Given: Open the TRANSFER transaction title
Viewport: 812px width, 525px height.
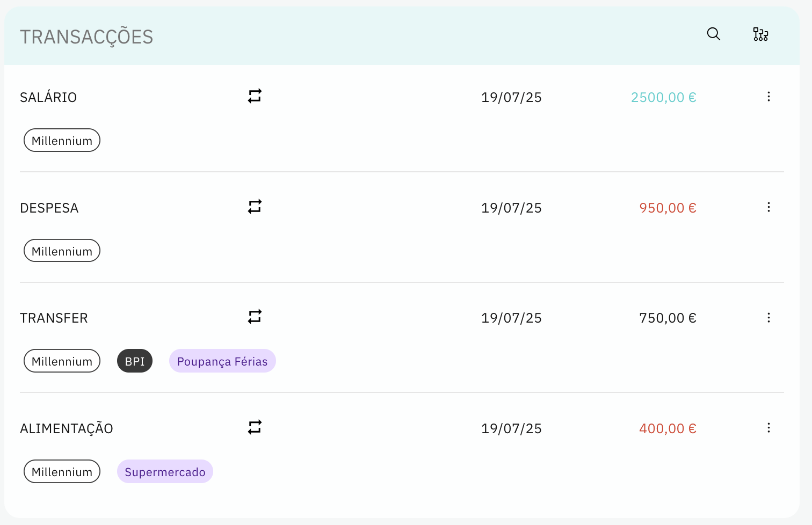Looking at the screenshot, I should point(54,318).
